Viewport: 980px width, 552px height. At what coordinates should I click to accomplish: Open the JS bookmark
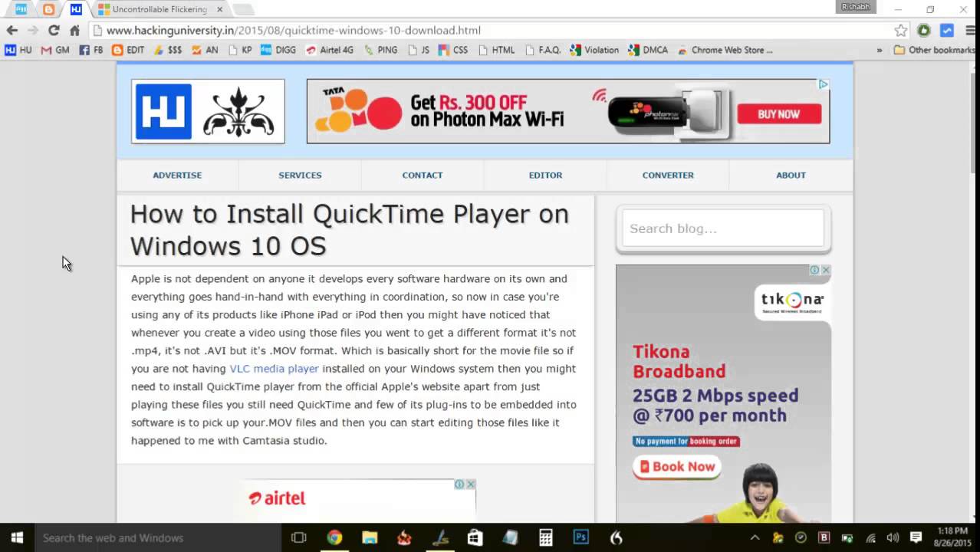pyautogui.click(x=418, y=50)
